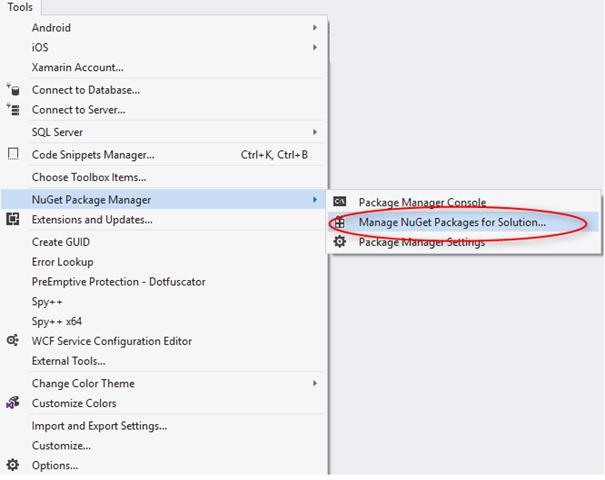
Task: Expand the NuGet Package Manager submenu arrow
Action: click(x=315, y=199)
